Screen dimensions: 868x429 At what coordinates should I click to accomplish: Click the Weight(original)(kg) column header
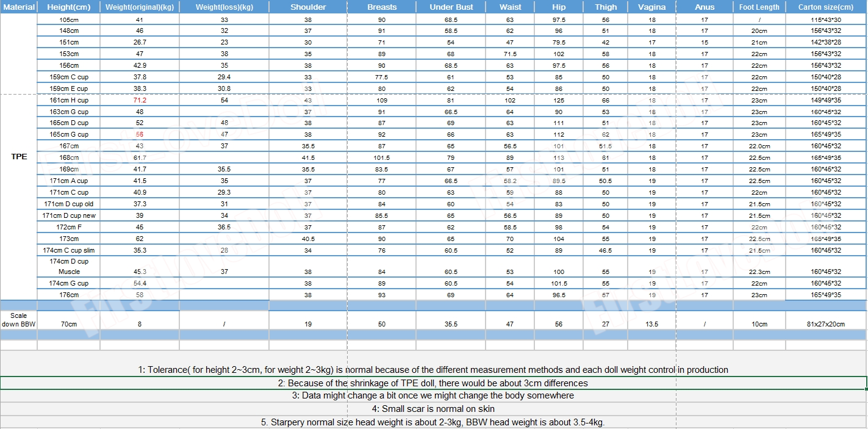point(139,7)
